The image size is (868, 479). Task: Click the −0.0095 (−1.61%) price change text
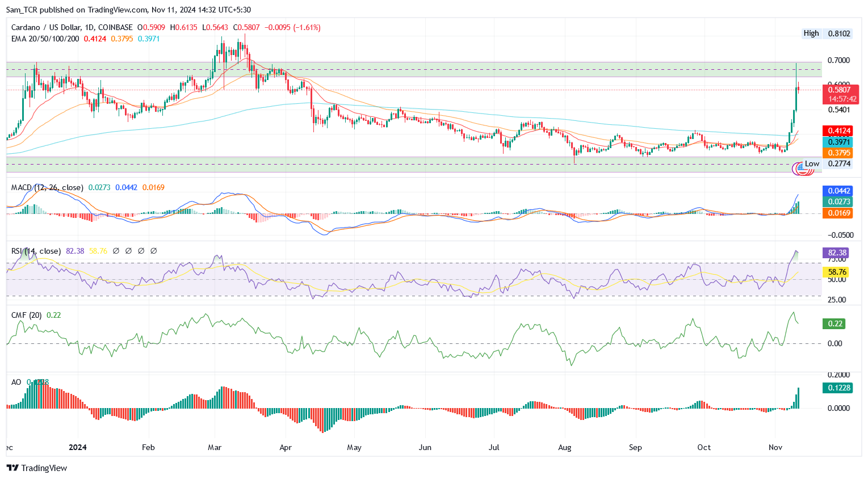pyautogui.click(x=293, y=27)
